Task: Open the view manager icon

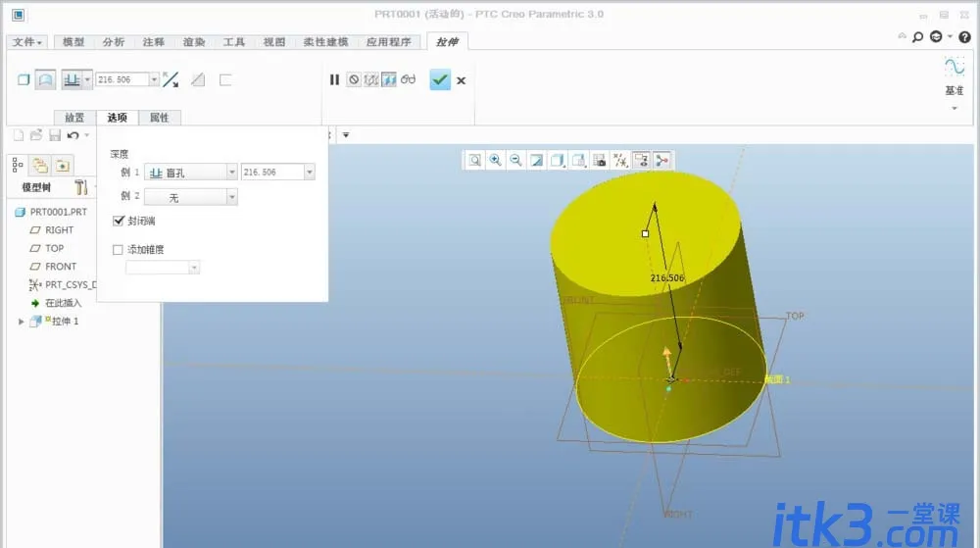Action: pos(600,161)
